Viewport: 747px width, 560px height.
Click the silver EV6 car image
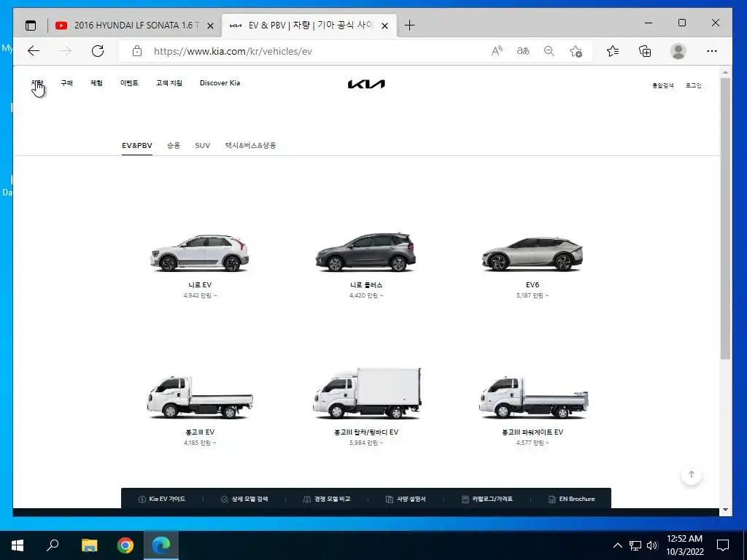pyautogui.click(x=532, y=254)
